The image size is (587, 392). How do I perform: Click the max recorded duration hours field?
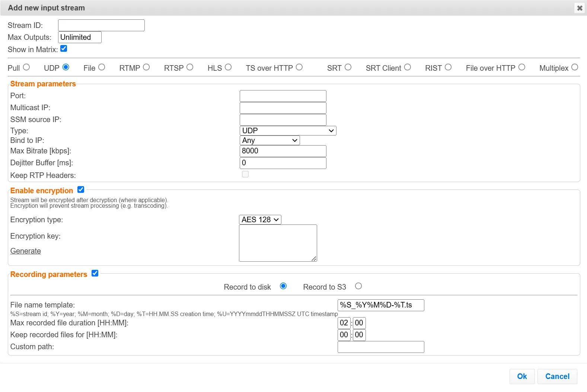point(344,323)
